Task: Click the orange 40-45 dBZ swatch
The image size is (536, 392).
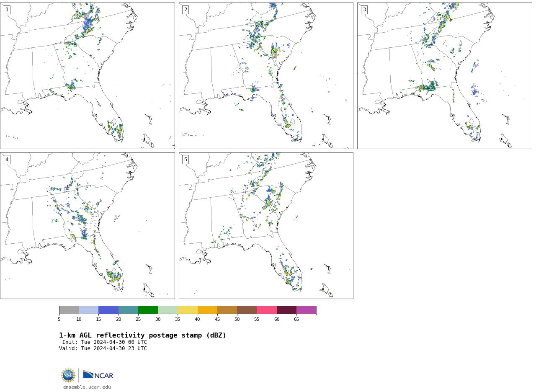Action: [207, 310]
